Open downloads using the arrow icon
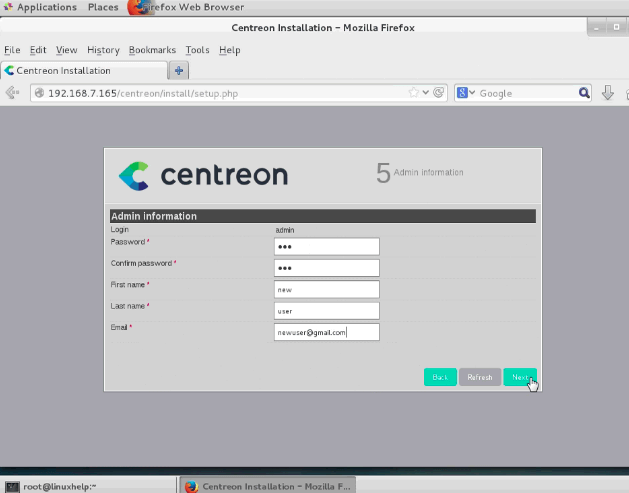 click(607, 93)
